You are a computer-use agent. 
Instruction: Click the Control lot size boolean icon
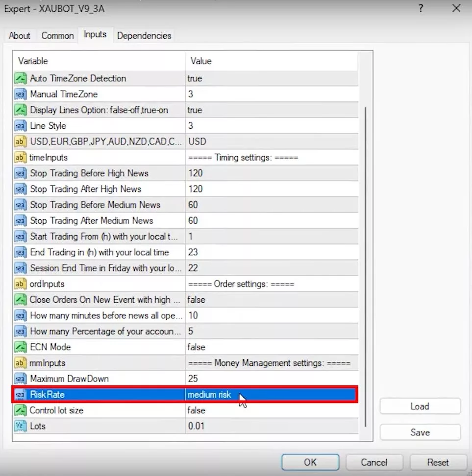(21, 410)
